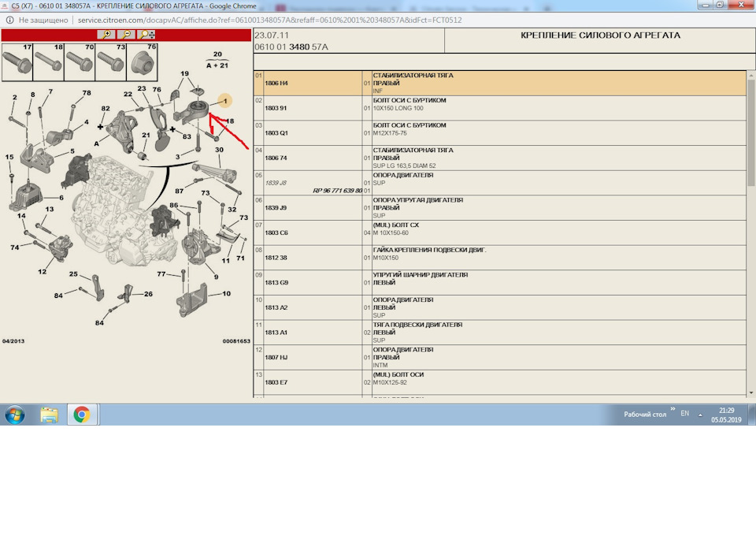Click the zoom in magnifier icon
Image resolution: width=756 pixels, height=543 pixels.
pyautogui.click(x=106, y=35)
